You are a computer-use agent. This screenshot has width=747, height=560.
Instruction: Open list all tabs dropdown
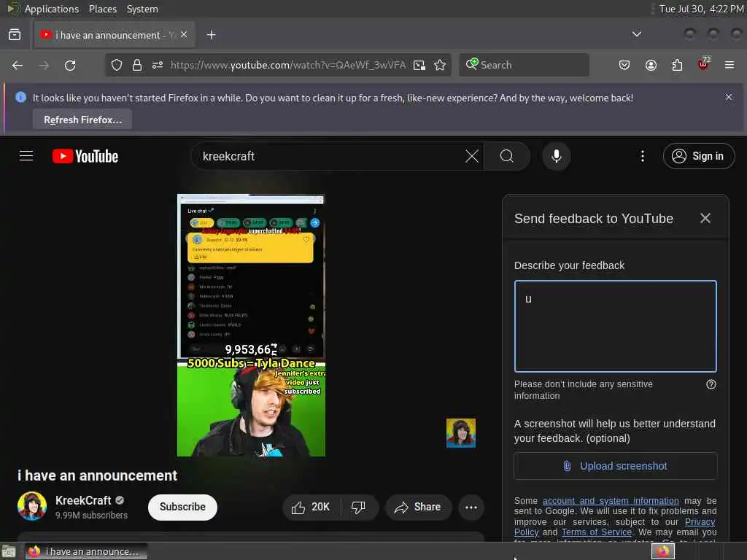636,34
